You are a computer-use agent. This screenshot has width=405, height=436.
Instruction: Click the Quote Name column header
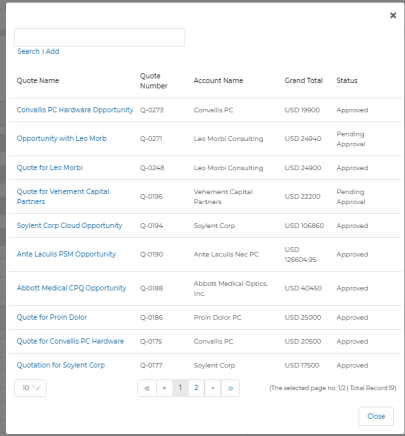pos(38,81)
